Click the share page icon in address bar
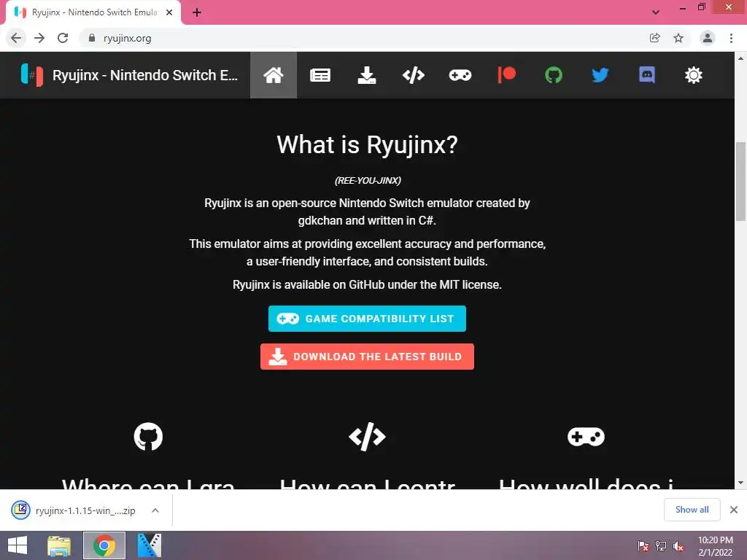 pos(655,38)
